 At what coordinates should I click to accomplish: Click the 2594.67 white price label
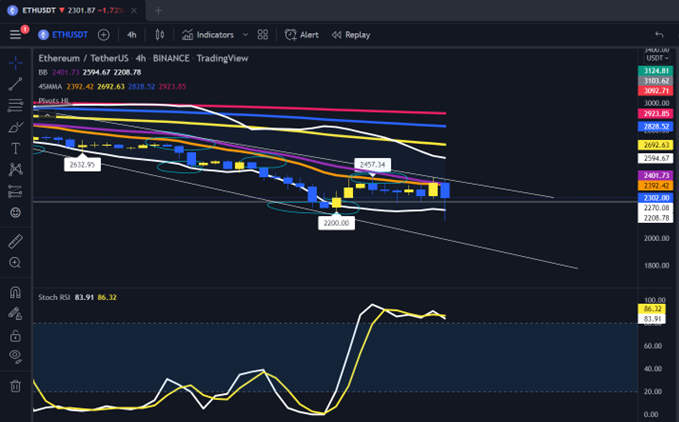656,158
